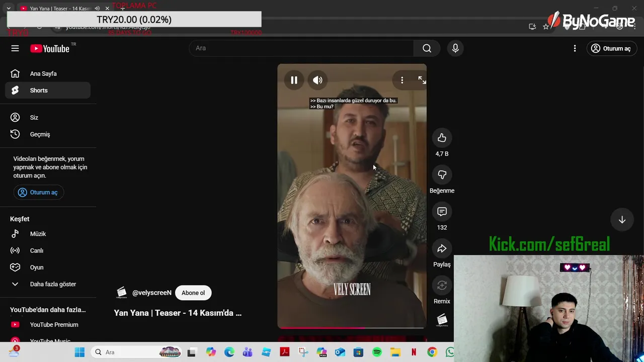Open the YouTube hamburger guide menu

(x=15, y=48)
